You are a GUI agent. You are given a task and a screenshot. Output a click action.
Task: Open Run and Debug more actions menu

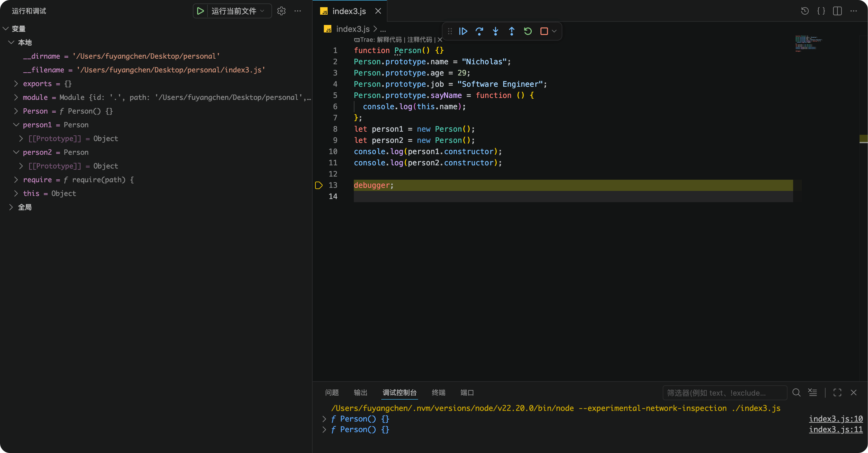click(298, 11)
